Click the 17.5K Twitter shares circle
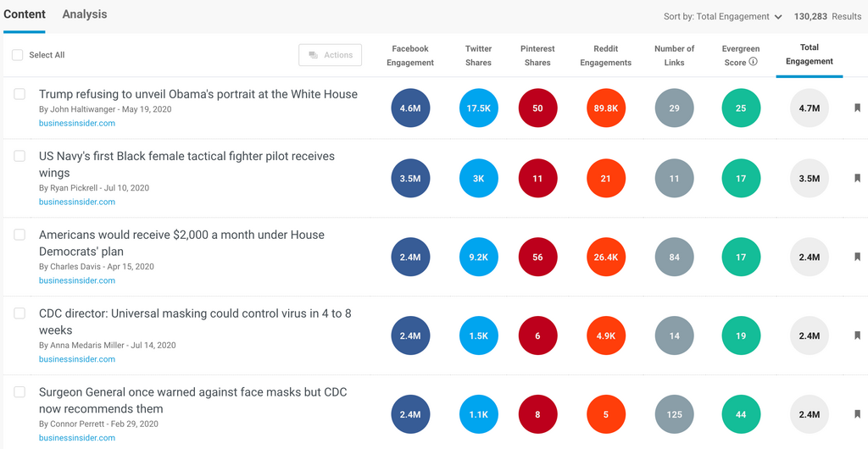This screenshot has width=868, height=449. click(478, 108)
